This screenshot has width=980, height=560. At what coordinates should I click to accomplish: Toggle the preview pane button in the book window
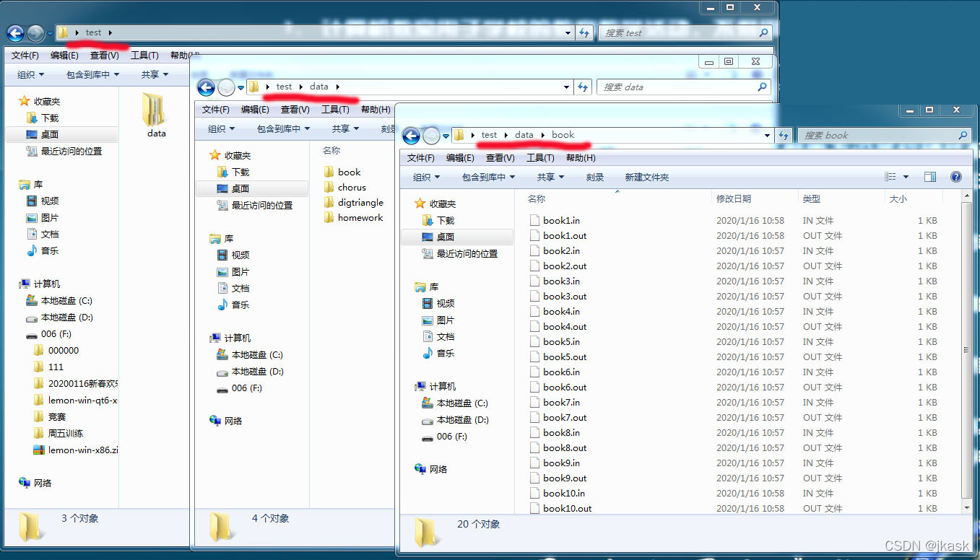(930, 177)
